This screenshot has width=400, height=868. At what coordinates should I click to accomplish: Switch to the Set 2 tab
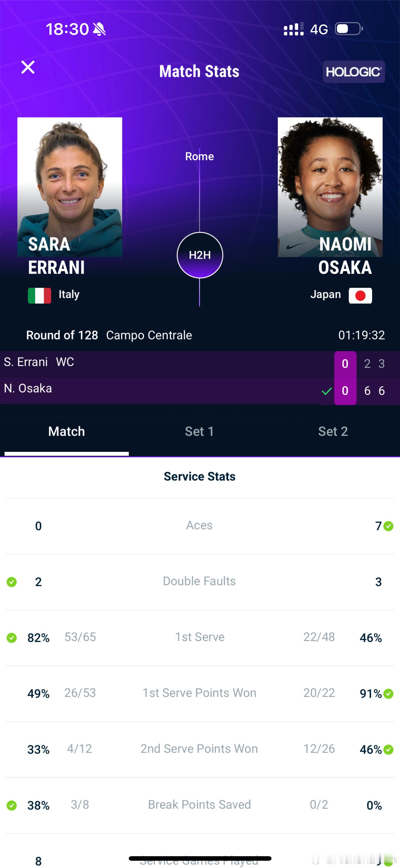tap(333, 431)
